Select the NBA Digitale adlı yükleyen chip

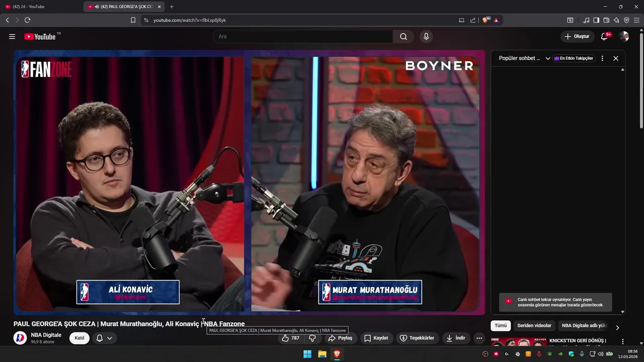(x=584, y=326)
